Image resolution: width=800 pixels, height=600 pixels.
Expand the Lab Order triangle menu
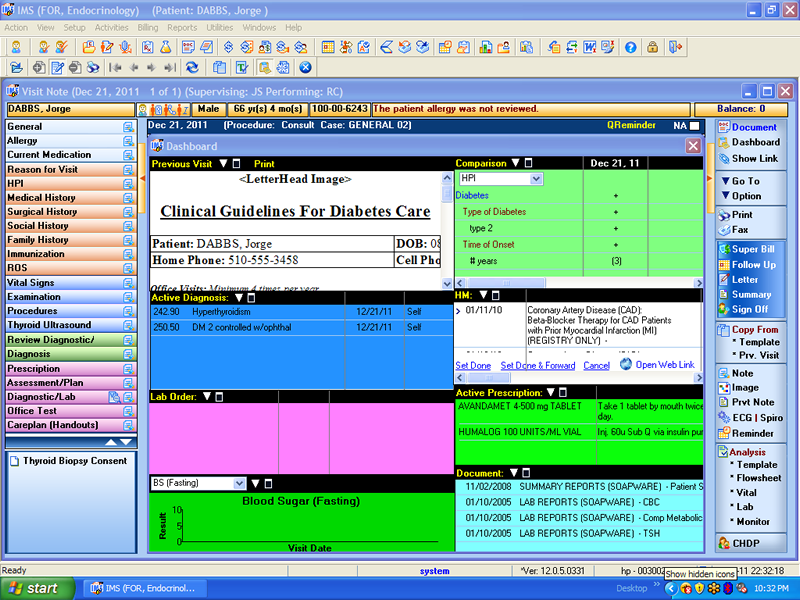[x=207, y=396]
